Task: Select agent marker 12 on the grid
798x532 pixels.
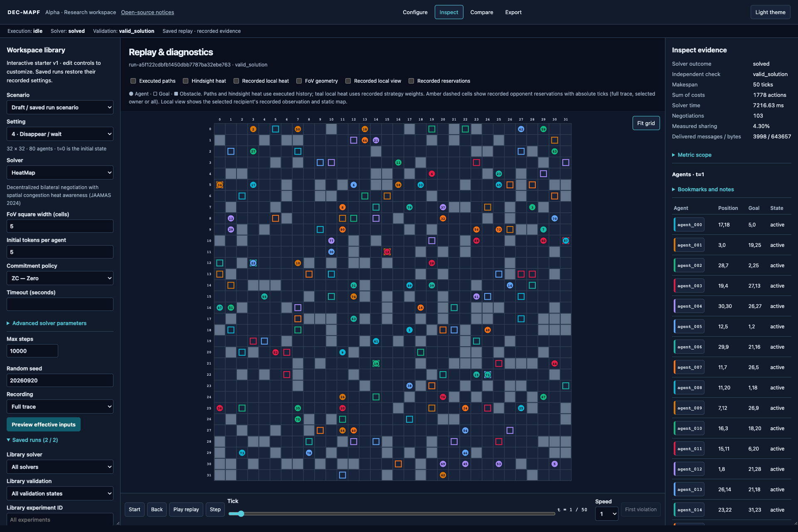Action: [x=387, y=252]
